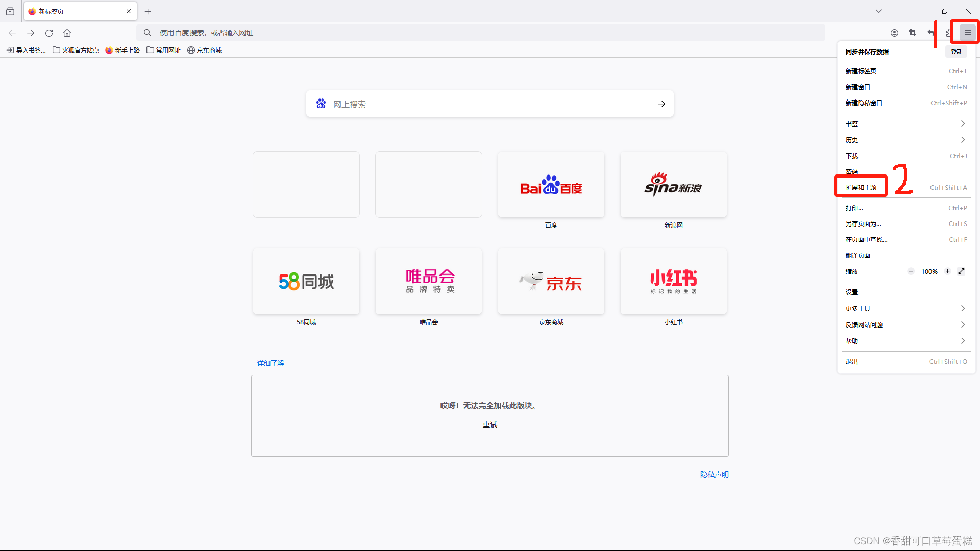This screenshot has height=551, width=980.
Task: Open the 火狐官方站点 bookmarks folder
Action: coord(76,50)
